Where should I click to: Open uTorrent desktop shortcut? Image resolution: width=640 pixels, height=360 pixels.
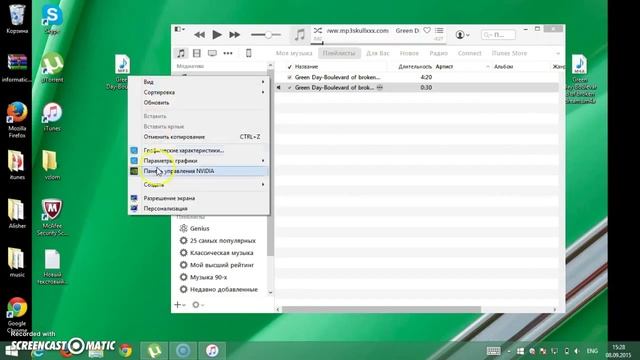pos(52,67)
